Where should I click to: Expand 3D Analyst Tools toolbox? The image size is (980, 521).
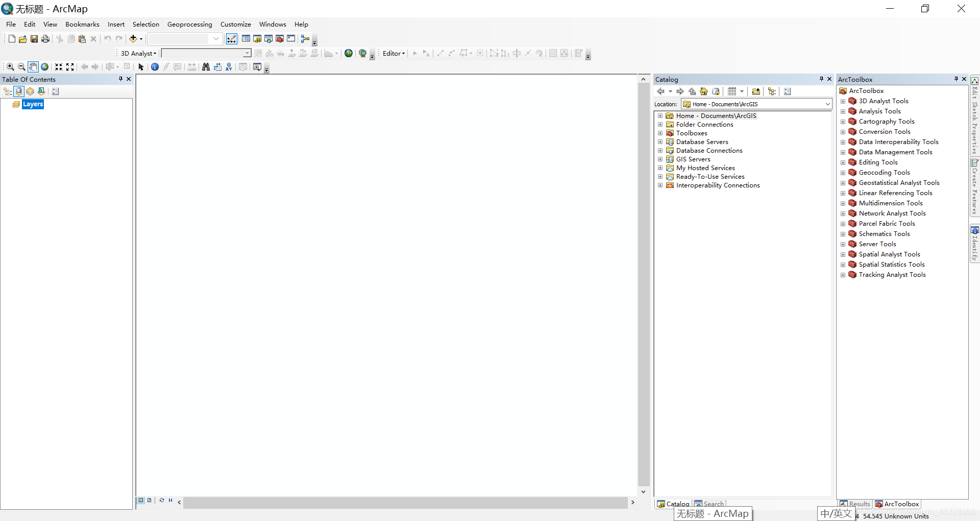[x=843, y=101]
